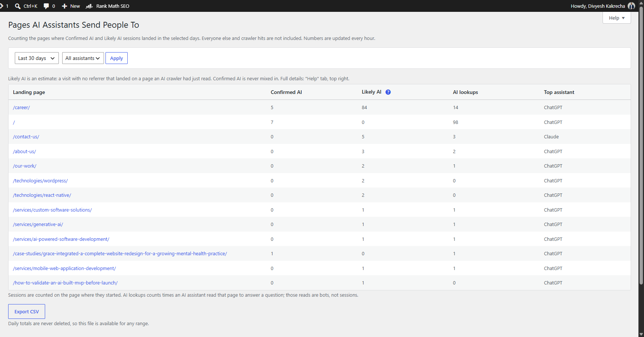Open the /technologies/react-native/ link
644x337 pixels.
pyautogui.click(x=42, y=195)
